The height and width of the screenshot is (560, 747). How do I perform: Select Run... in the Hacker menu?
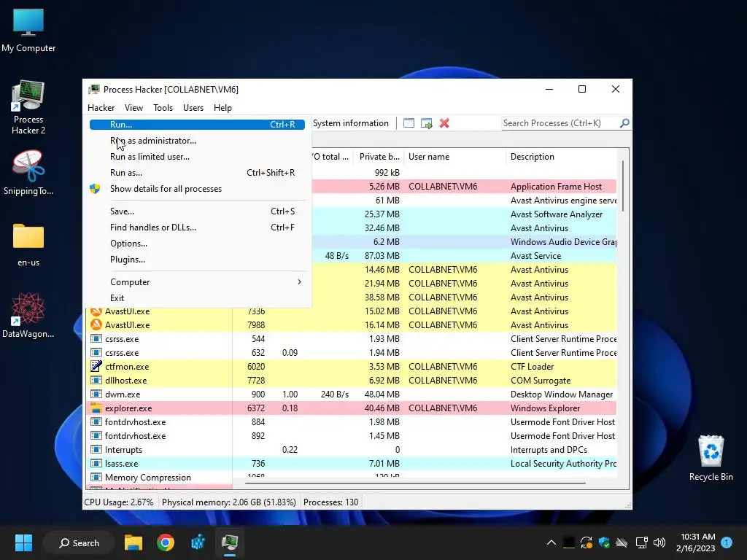(x=197, y=124)
